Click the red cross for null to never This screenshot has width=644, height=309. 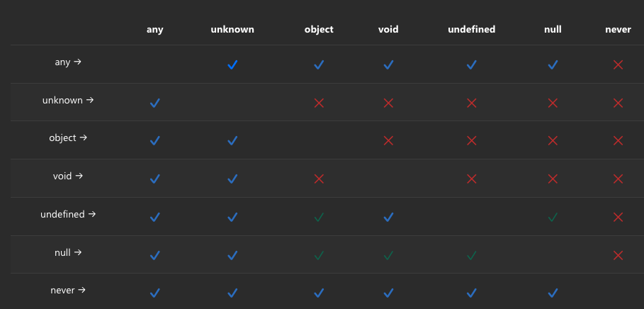coord(618,256)
